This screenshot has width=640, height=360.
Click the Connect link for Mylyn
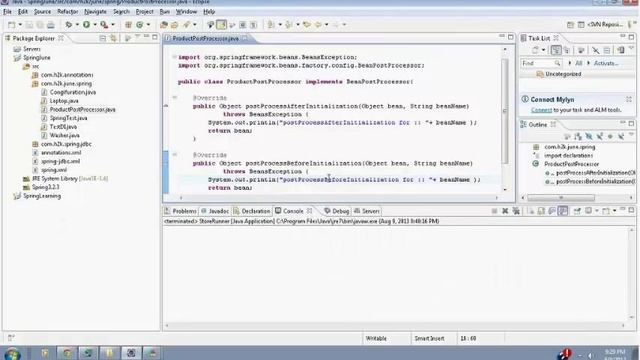pyautogui.click(x=541, y=110)
